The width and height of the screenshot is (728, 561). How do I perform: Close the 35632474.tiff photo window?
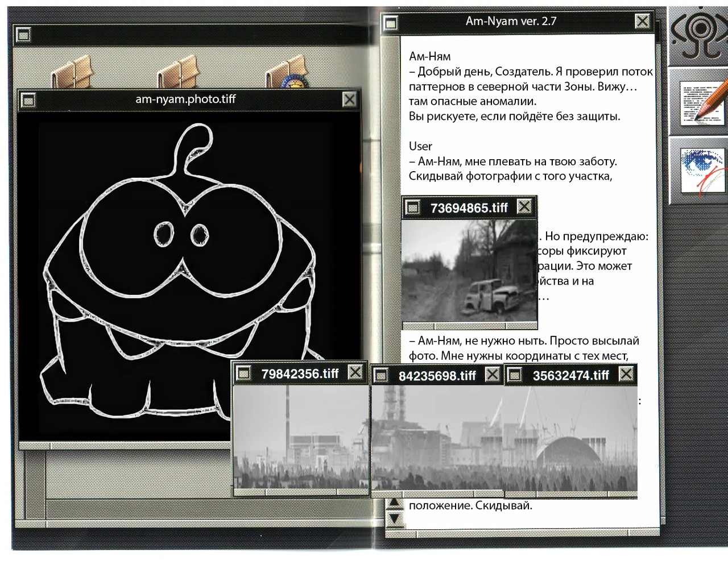pos(626,373)
